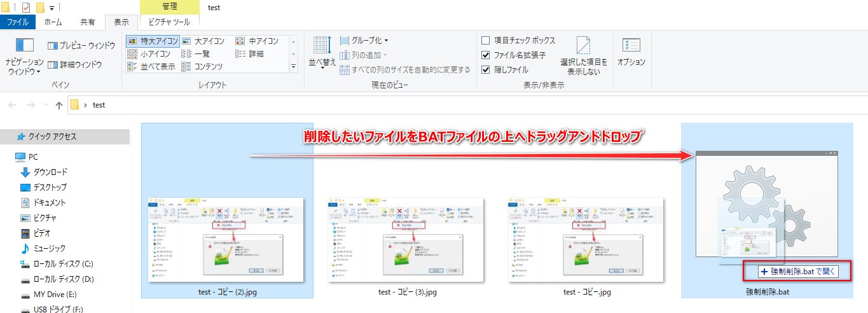Select test - コピー.jpg thumbnail
Image resolution: width=868 pixels, height=313 pixels.
(587, 239)
